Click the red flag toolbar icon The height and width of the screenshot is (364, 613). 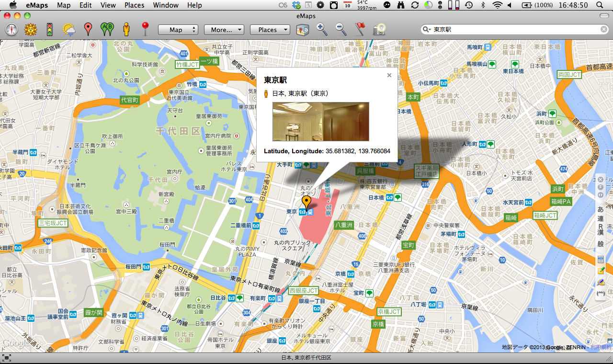click(x=360, y=30)
